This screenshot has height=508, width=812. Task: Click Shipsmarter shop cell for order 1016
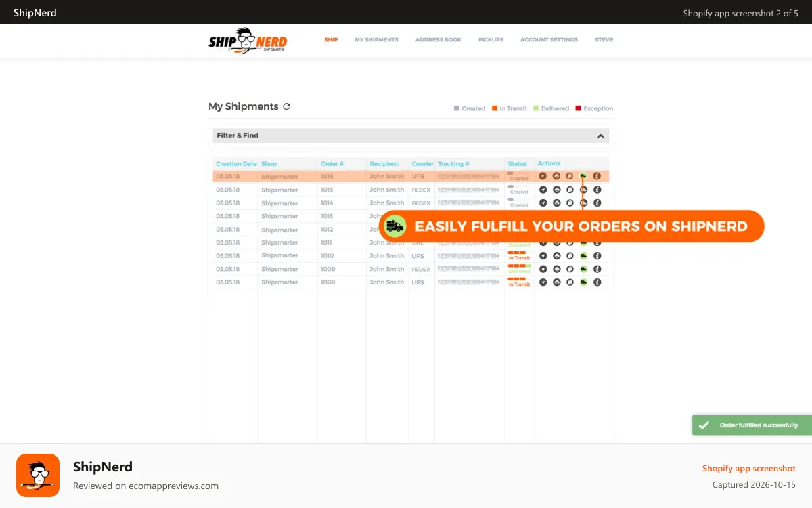(x=279, y=177)
